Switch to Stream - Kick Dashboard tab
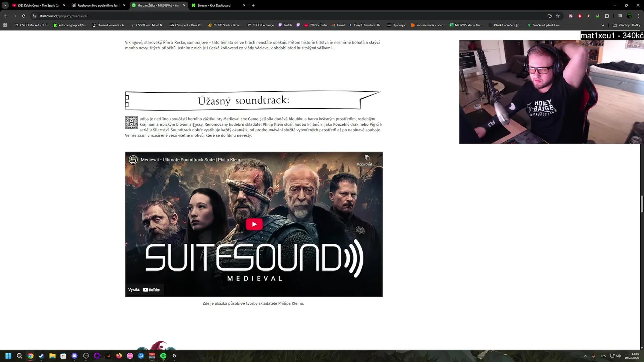The height and width of the screenshot is (362, 644). coord(218,5)
